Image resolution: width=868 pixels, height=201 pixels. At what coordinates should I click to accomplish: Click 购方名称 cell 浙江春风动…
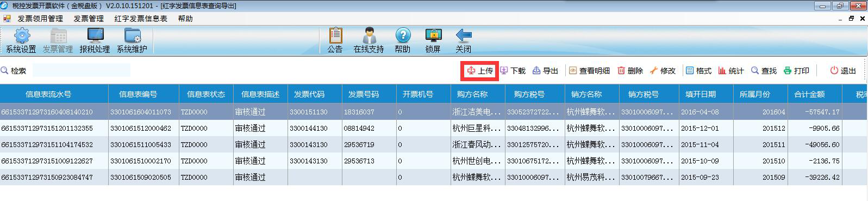click(478, 144)
